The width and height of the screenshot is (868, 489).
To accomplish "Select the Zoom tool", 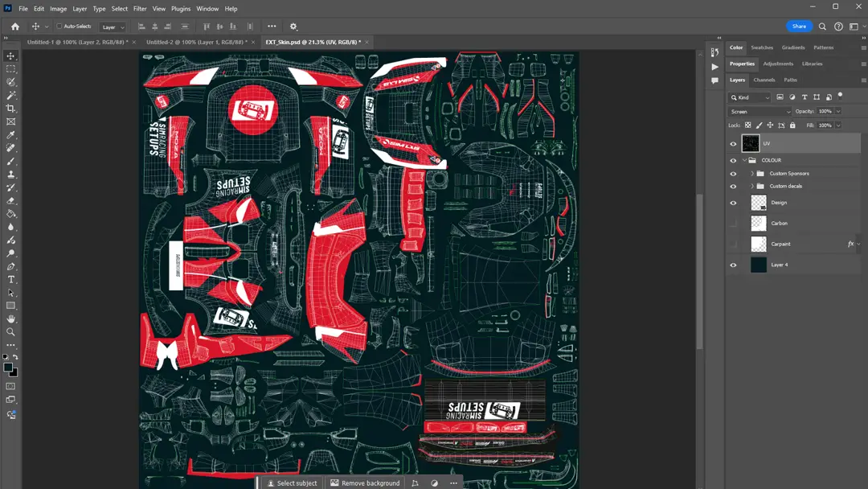I will 11,331.
